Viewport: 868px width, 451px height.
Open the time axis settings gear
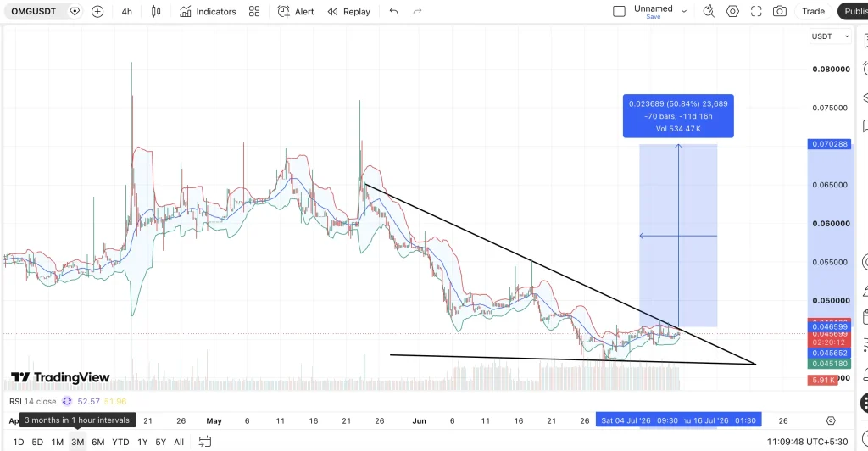click(831, 420)
